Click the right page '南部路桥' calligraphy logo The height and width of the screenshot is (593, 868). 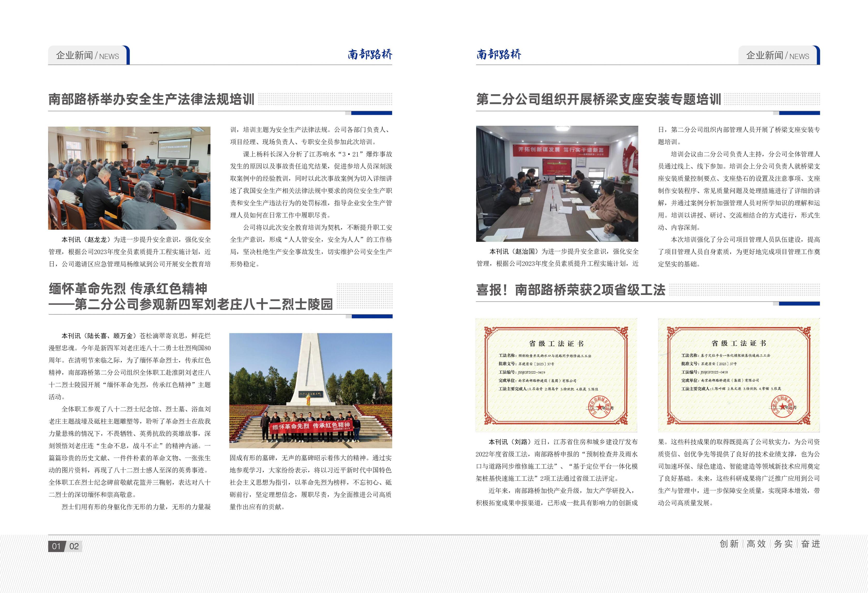click(499, 55)
